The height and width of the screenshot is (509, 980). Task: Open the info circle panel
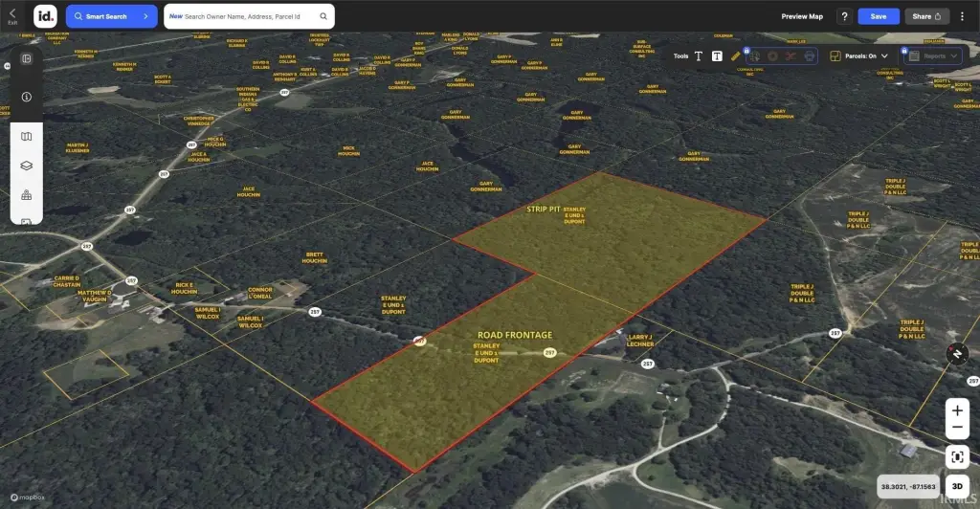point(27,97)
